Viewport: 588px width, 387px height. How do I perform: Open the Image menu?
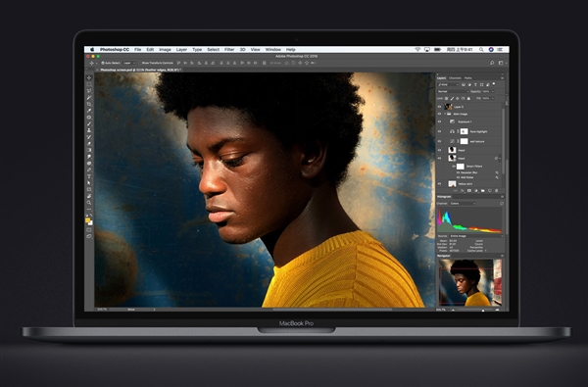point(165,50)
